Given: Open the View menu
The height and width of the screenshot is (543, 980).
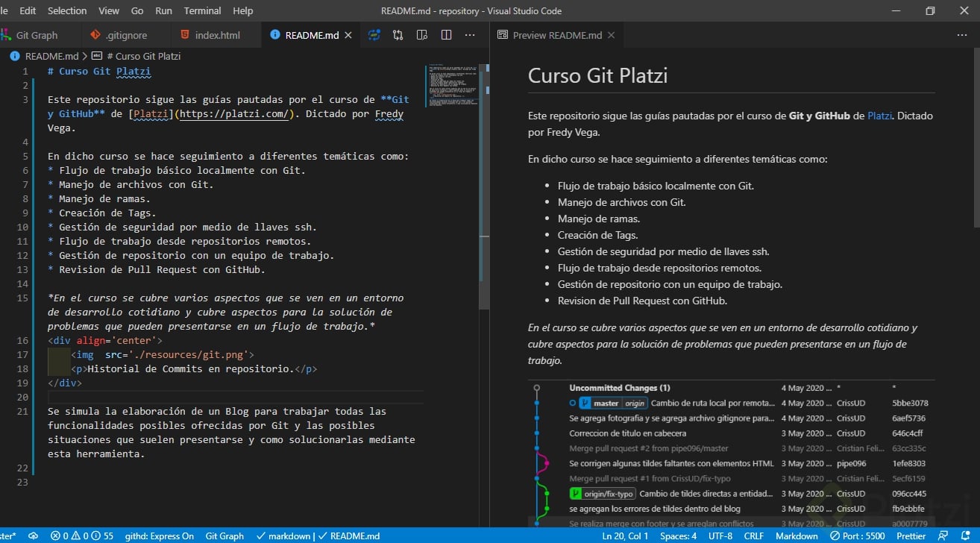Looking at the screenshot, I should tap(109, 10).
